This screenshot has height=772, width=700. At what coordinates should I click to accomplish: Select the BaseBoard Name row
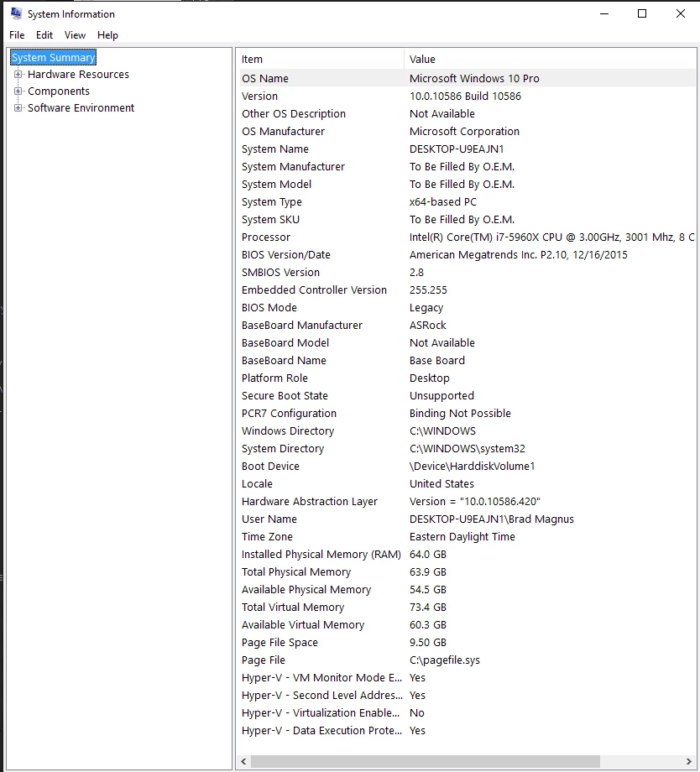click(466, 360)
